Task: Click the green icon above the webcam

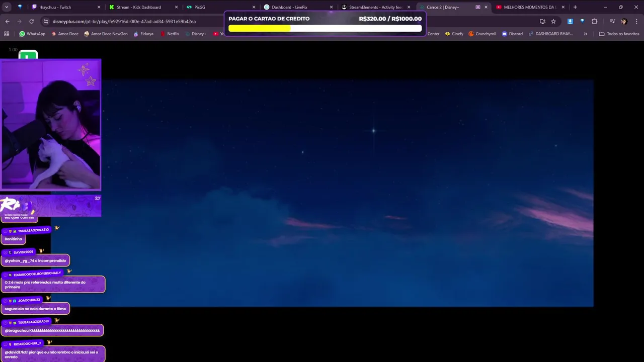Action: tap(28, 55)
